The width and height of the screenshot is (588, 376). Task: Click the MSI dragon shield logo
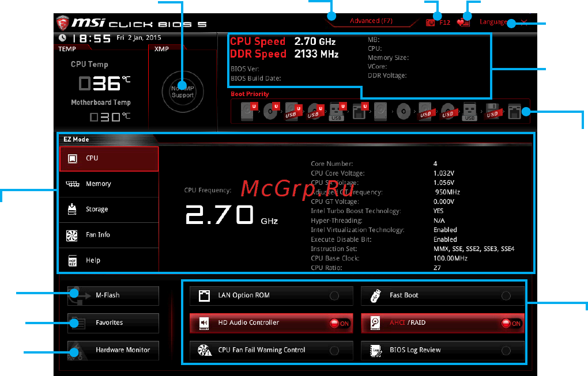point(63,23)
